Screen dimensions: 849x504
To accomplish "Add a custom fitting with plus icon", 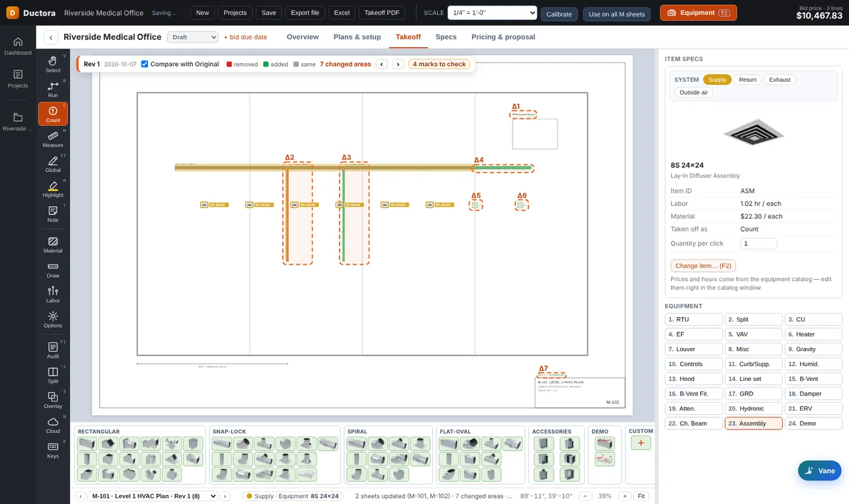I will click(x=640, y=443).
